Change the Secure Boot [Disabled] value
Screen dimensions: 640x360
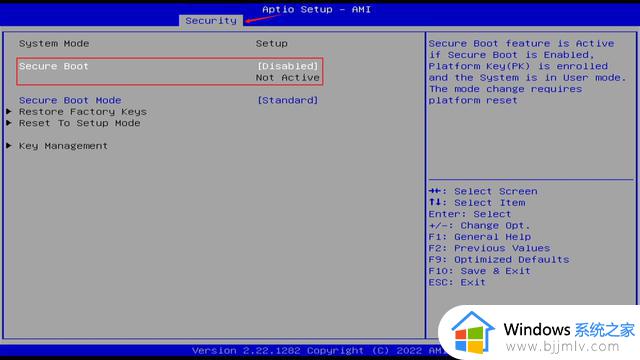[287, 66]
